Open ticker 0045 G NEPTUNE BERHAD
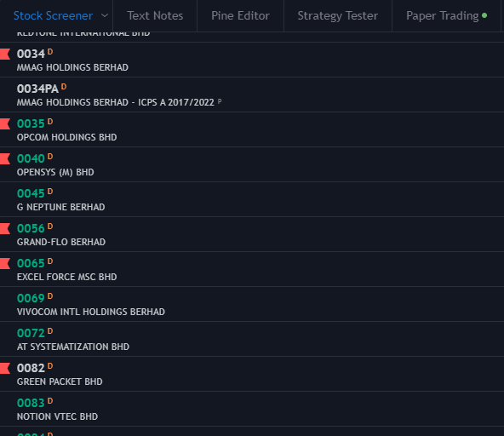504x436 pixels. (x=252, y=199)
